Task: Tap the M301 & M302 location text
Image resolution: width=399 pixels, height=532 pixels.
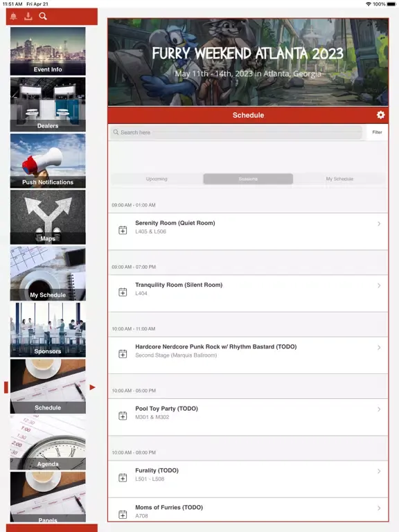Action: [152, 417]
